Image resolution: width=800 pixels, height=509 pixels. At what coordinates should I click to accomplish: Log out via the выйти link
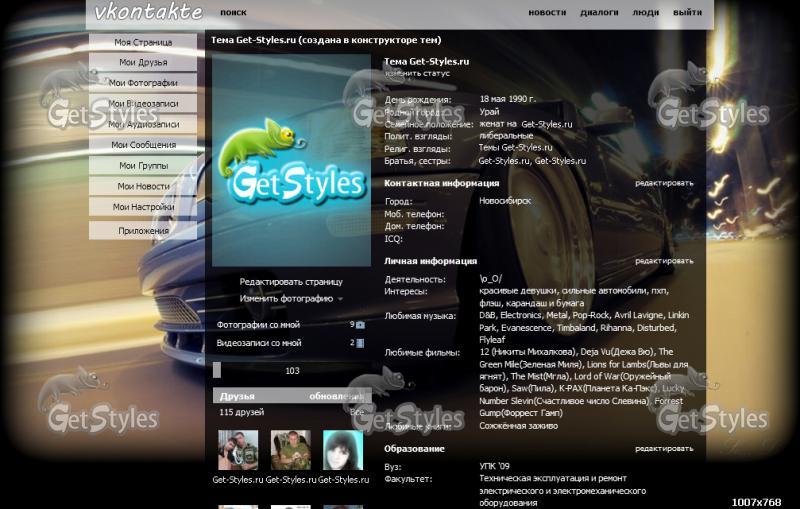tap(687, 13)
